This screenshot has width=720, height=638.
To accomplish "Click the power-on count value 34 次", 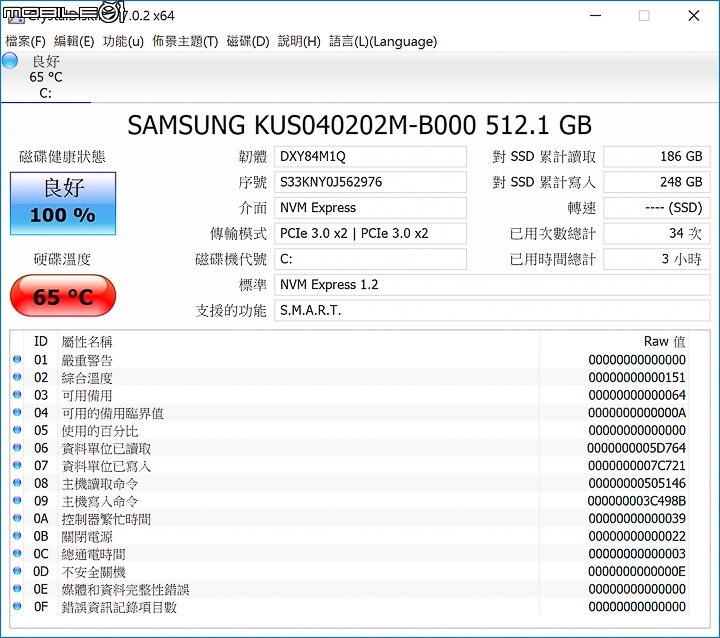I will [657, 234].
